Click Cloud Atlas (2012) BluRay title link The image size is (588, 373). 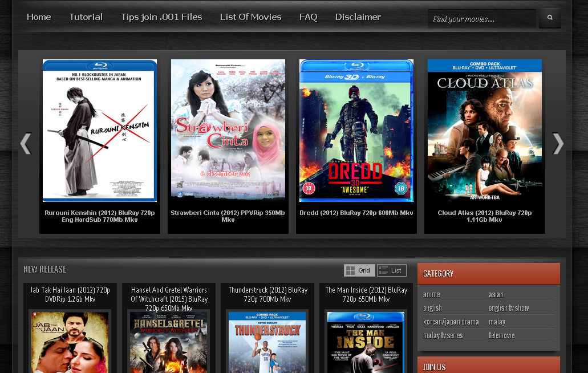(485, 216)
